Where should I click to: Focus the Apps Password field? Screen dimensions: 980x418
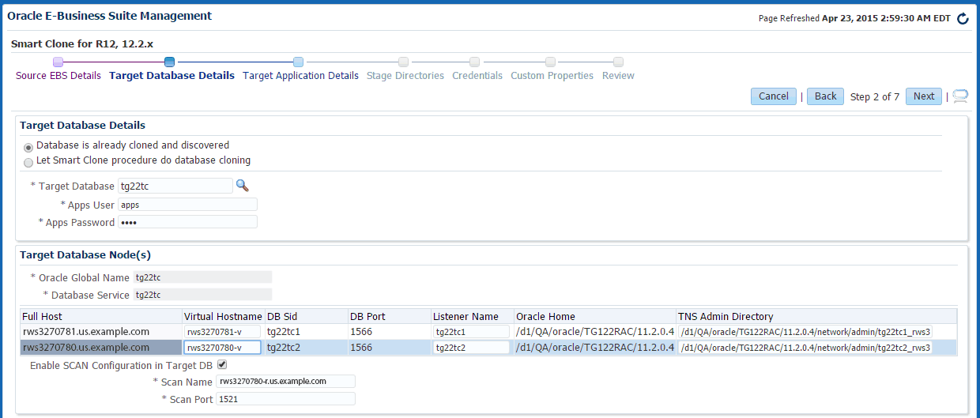[187, 222]
